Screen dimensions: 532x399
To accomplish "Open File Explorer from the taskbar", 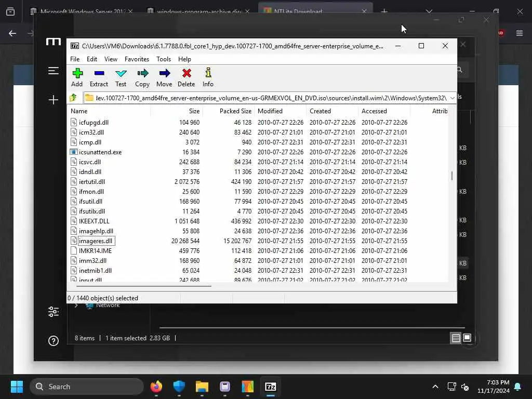I will [202, 387].
